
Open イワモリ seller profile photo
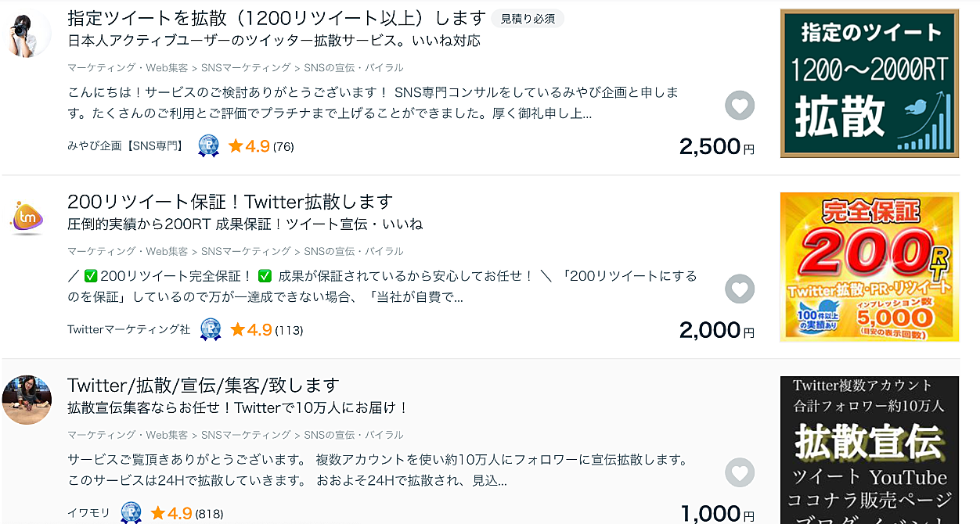pyautogui.click(x=27, y=400)
